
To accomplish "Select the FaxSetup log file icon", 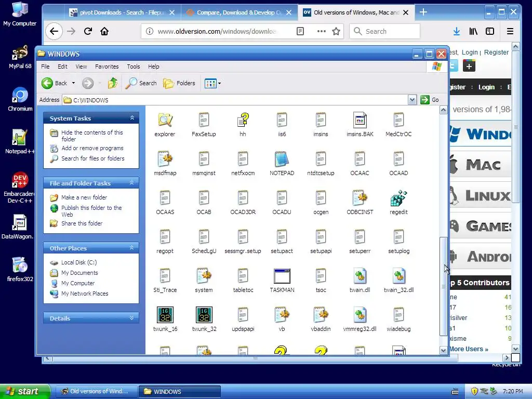I will 204,120.
